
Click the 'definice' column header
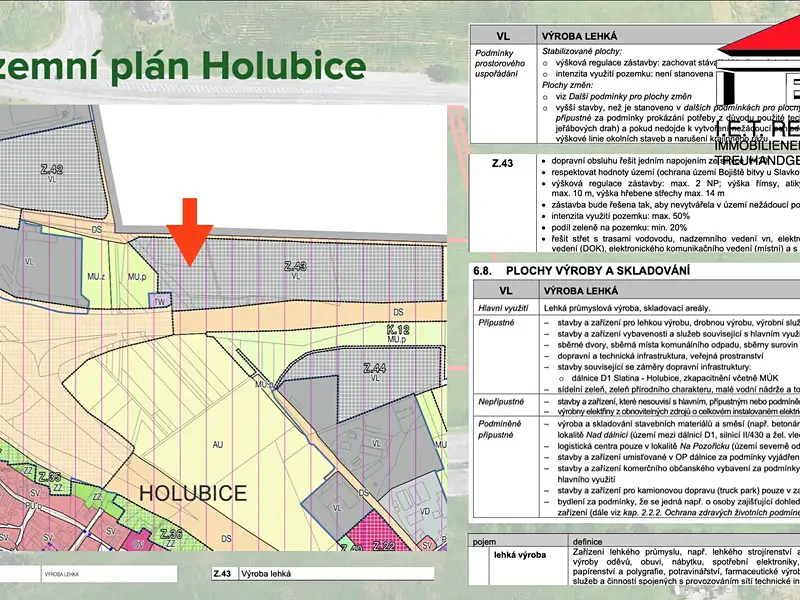[587, 542]
